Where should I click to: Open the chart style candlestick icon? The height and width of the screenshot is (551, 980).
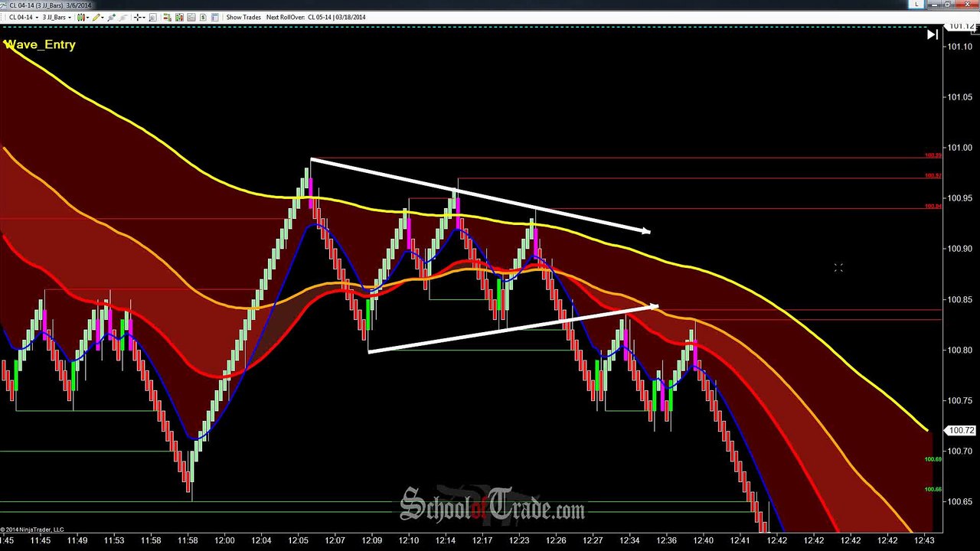[80, 17]
